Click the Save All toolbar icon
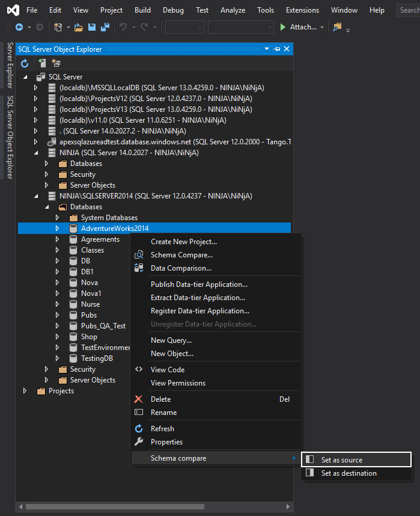 pos(105,27)
